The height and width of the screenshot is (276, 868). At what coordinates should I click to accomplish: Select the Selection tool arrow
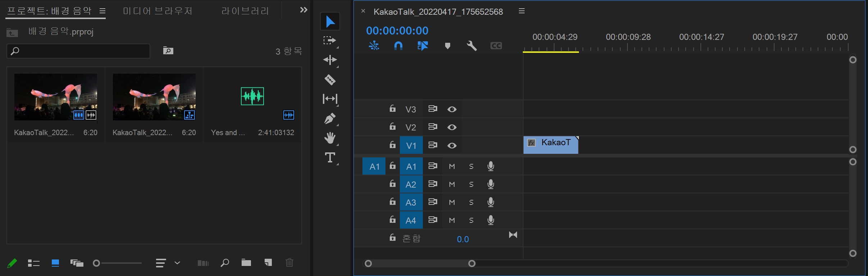330,22
